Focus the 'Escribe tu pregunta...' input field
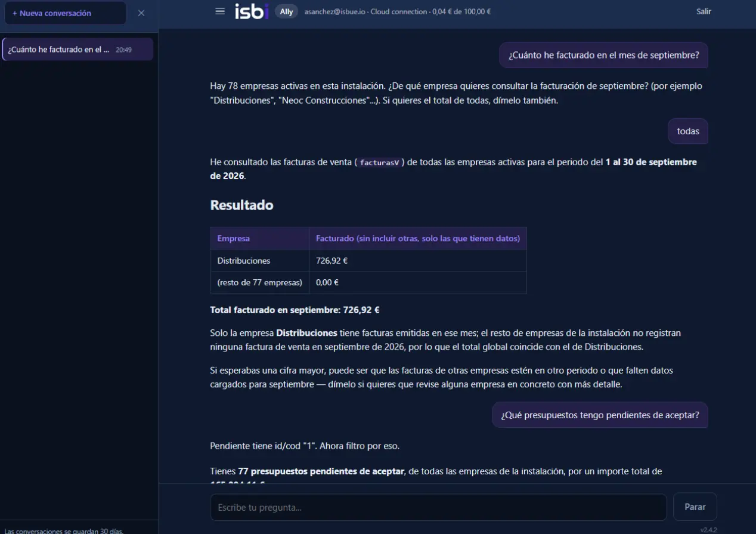 tap(438, 507)
